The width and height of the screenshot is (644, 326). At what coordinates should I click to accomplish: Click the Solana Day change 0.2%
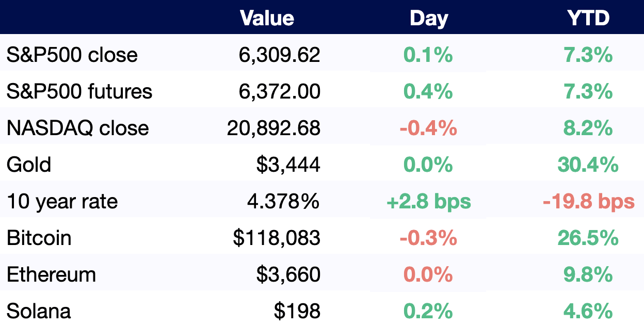428,311
